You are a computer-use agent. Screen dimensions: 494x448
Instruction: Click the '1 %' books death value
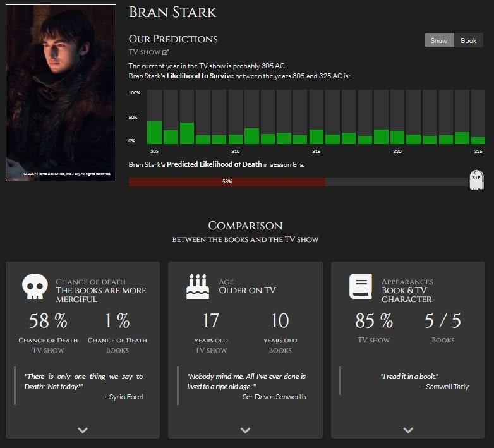[117, 321]
